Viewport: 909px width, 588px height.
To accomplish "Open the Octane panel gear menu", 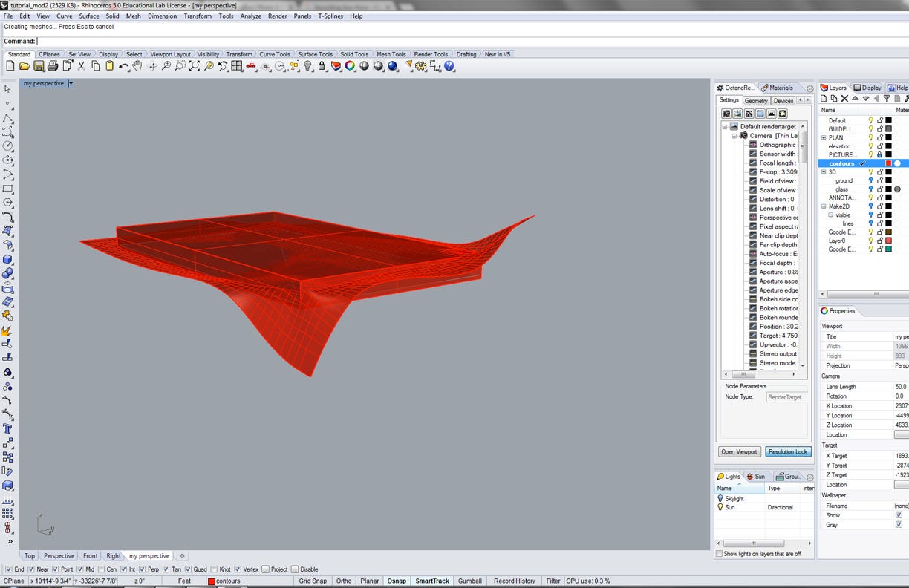I will (810, 88).
